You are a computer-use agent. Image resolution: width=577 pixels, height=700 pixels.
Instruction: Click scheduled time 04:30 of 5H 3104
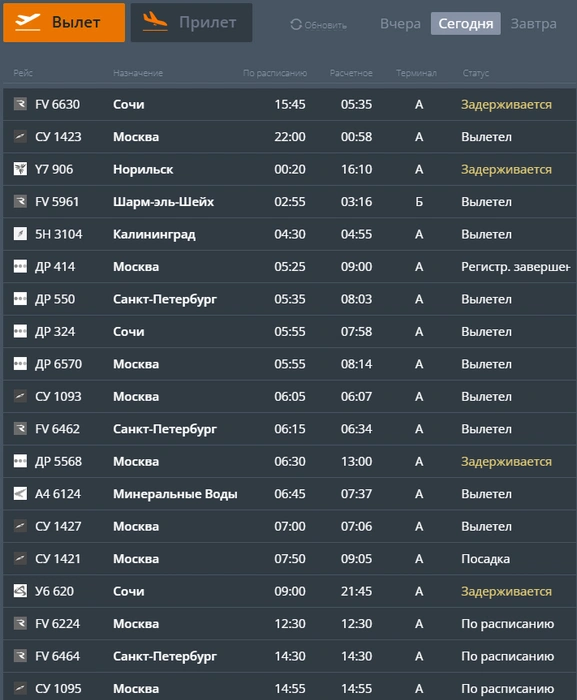(290, 234)
